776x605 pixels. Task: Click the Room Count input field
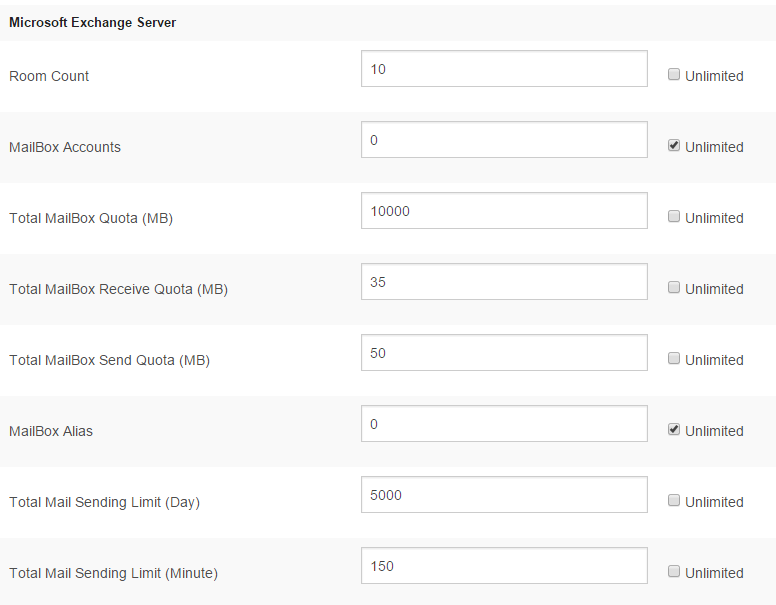pos(504,69)
